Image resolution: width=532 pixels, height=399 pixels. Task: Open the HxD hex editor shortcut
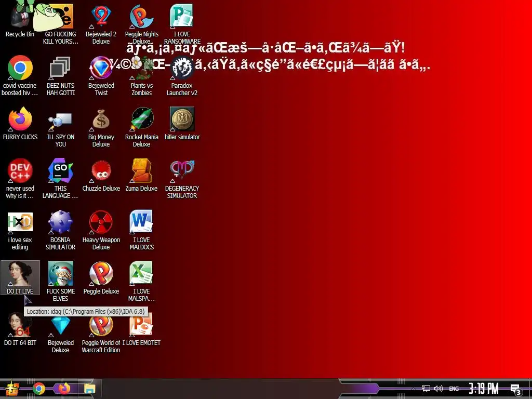[20, 230]
